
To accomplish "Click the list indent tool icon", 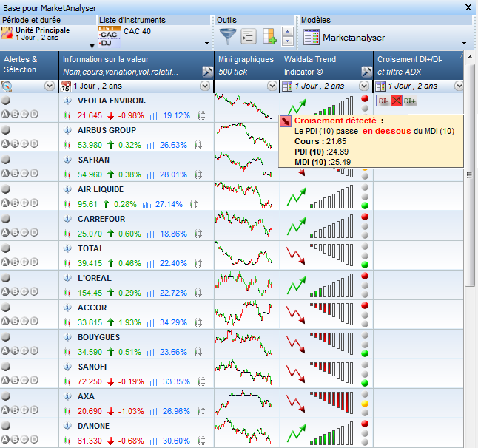I will (x=249, y=37).
